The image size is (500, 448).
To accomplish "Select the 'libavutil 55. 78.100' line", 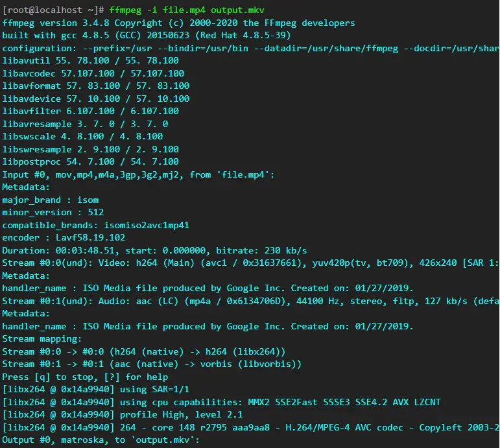I will [90, 60].
